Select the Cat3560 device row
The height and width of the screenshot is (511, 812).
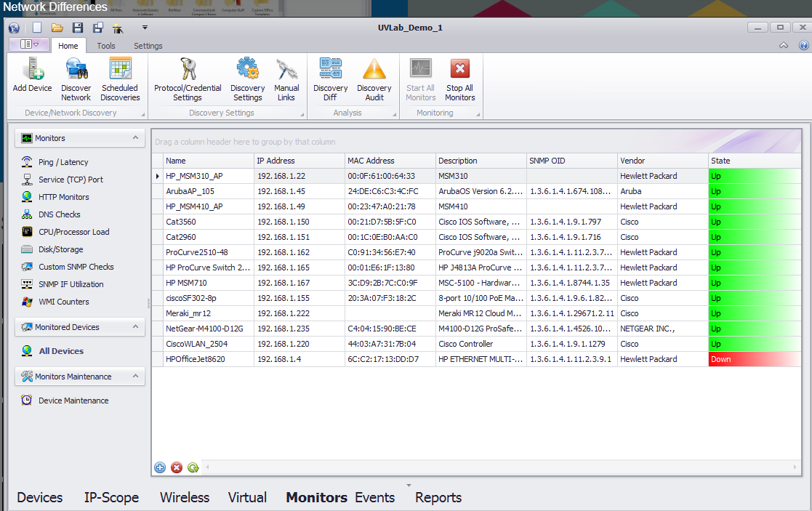[x=476, y=222]
